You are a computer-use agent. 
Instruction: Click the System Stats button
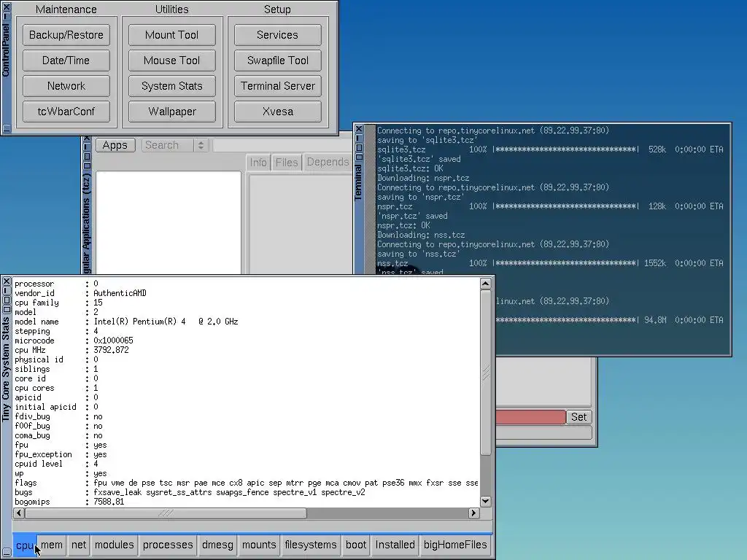point(172,86)
